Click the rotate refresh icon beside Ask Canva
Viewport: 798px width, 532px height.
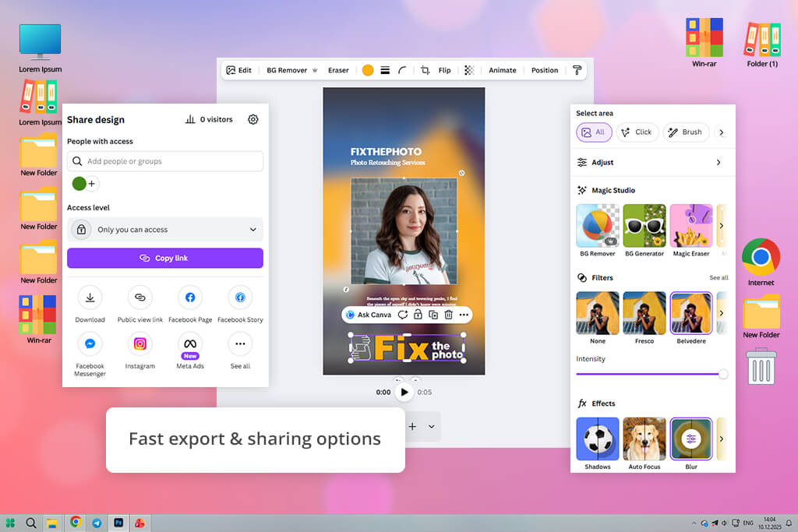tap(403, 315)
